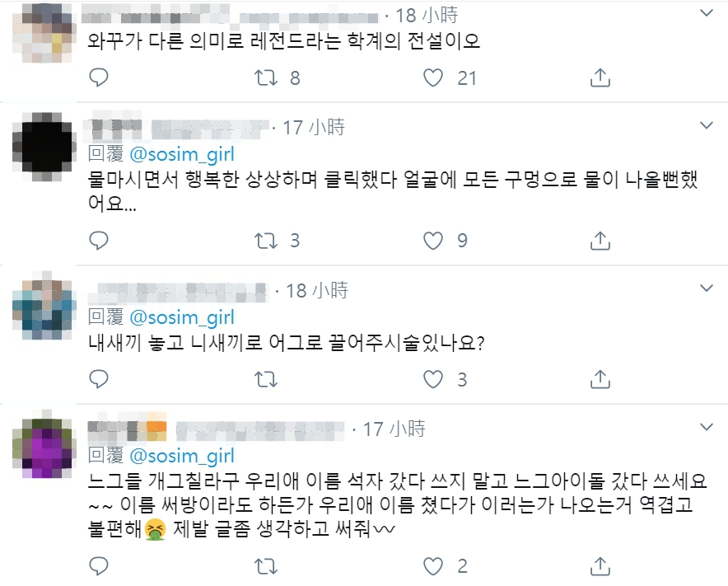
Task: Reply to the tweet with 21 likes
Action: tap(99, 77)
